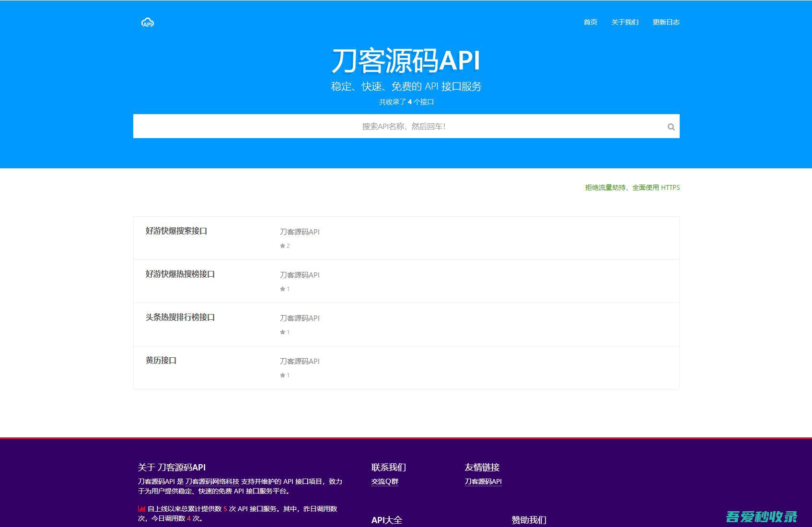812x527 pixels.
Task: Click star rating on 好游快爆热搜榜接口 row
Action: pos(285,289)
